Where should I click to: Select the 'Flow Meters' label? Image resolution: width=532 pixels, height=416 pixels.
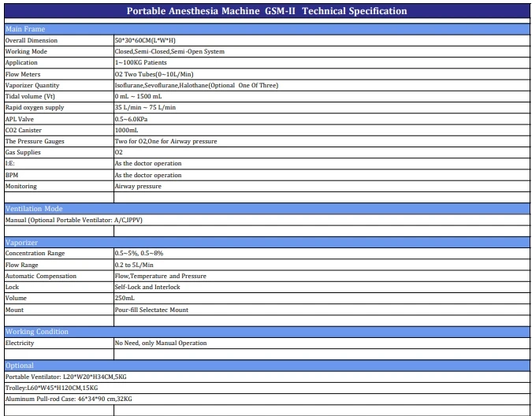tap(23, 74)
